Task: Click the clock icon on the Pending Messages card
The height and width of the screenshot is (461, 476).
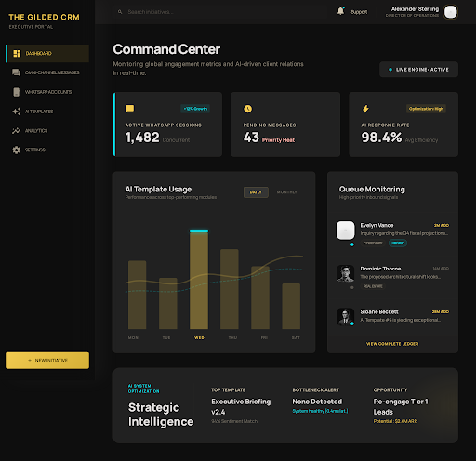Action: point(247,109)
